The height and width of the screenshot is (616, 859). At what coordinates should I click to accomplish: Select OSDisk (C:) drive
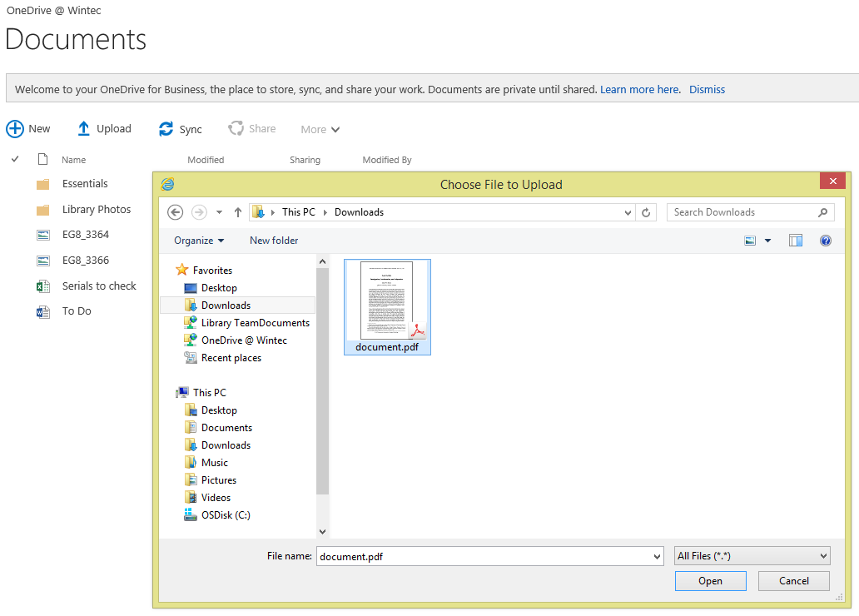[226, 515]
